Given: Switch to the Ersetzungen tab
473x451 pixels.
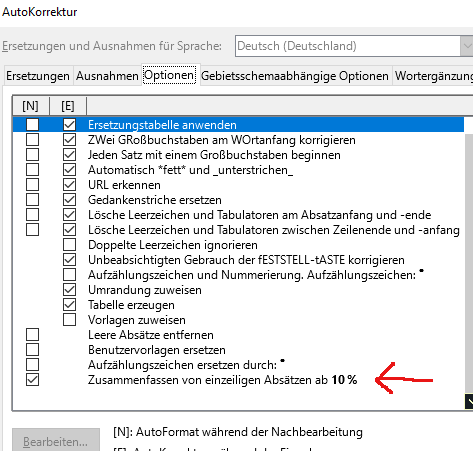Looking at the screenshot, I should pos(38,76).
